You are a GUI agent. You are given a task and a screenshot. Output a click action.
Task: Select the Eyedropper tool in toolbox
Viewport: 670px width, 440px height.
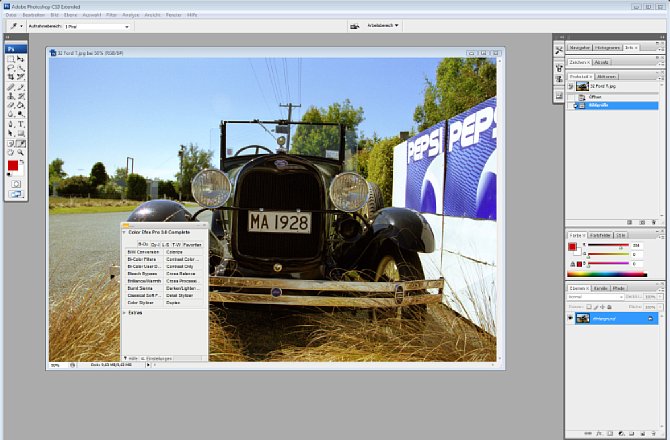click(x=21, y=144)
